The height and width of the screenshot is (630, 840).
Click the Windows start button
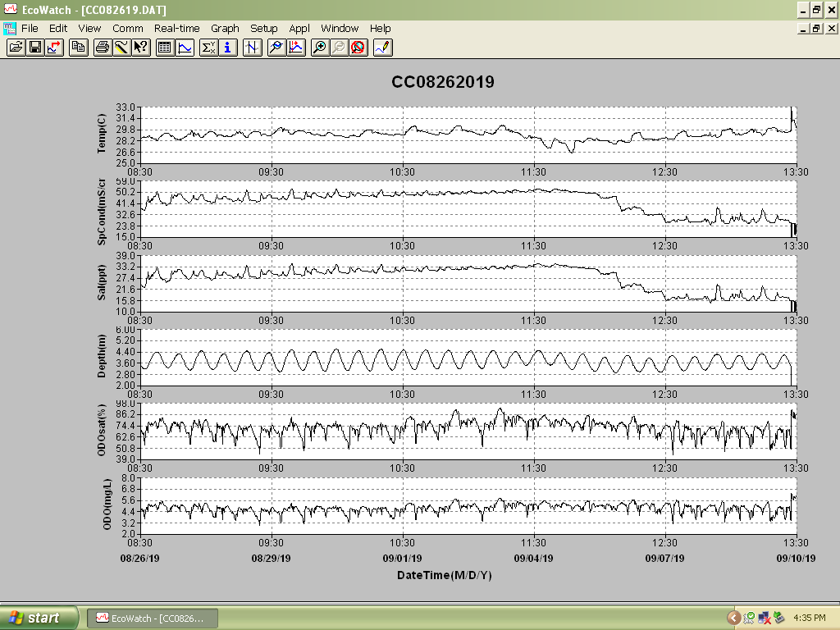tap(39, 618)
